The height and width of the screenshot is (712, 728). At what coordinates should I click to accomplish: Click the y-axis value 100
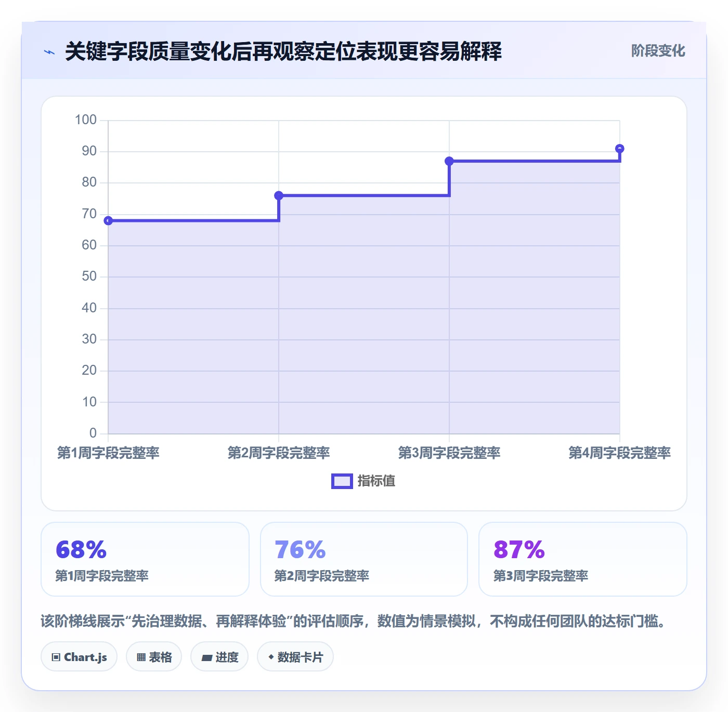pos(86,120)
